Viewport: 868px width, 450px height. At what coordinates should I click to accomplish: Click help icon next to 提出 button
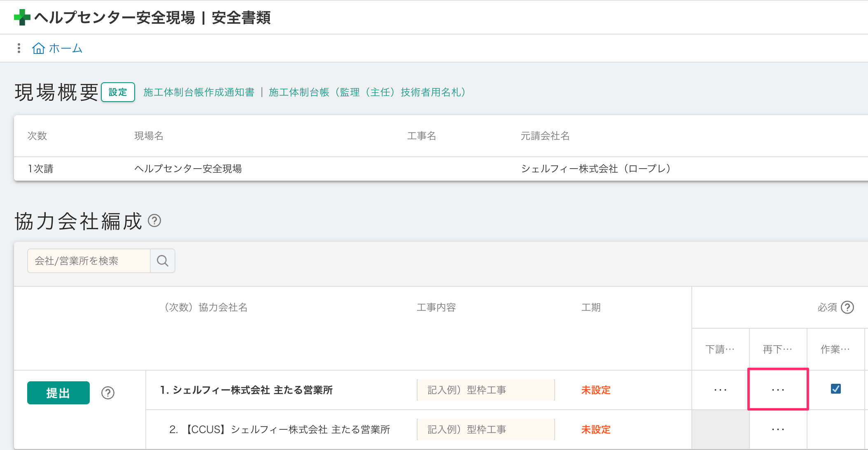coord(108,393)
